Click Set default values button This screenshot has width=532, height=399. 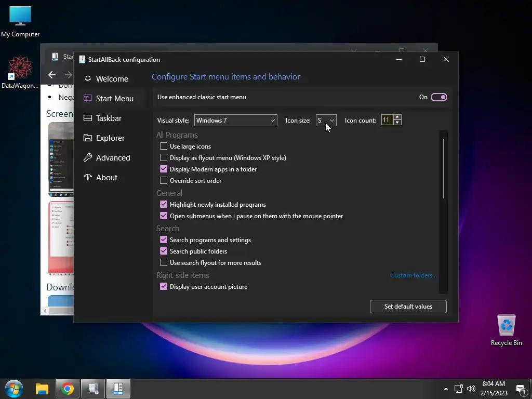(408, 307)
